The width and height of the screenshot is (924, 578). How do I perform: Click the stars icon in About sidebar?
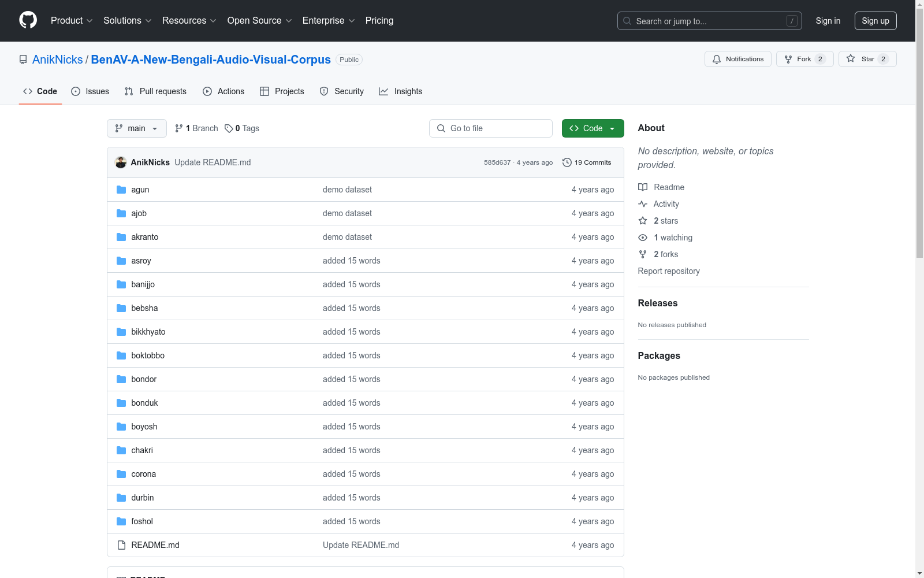[643, 221]
